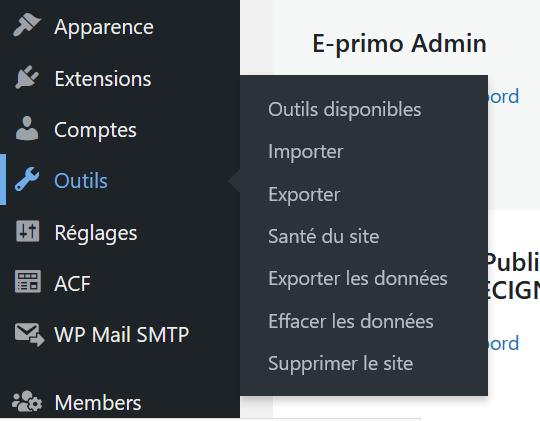
Task: Click the Outils wrench icon
Action: click(27, 179)
